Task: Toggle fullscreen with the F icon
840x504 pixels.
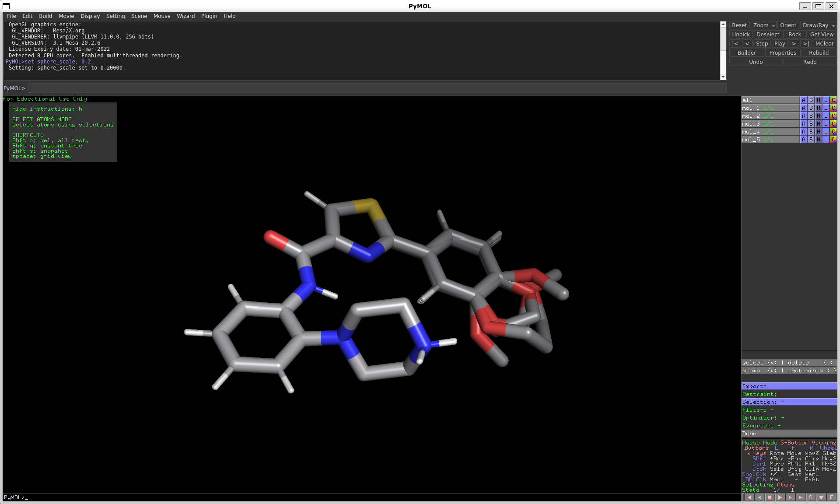Action: click(x=831, y=497)
